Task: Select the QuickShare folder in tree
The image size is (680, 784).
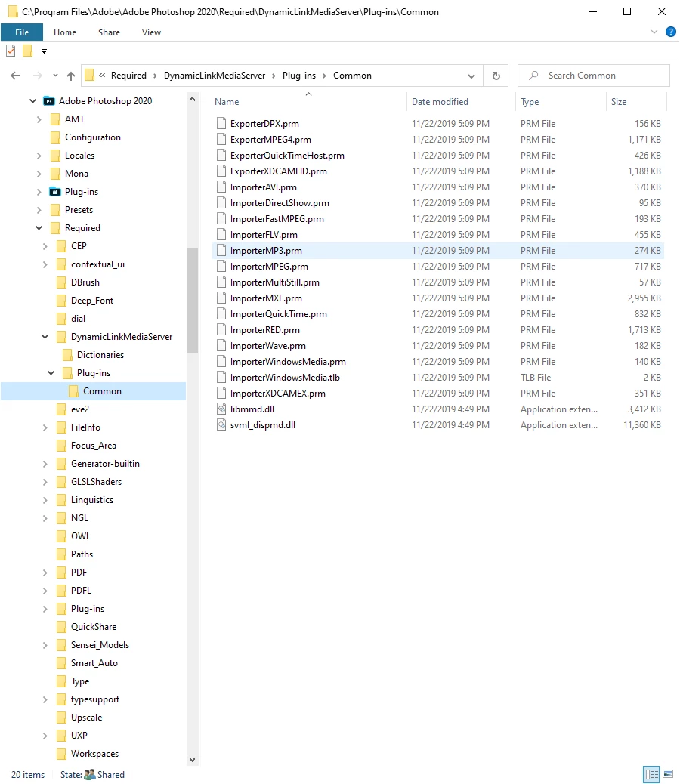Action: [94, 626]
